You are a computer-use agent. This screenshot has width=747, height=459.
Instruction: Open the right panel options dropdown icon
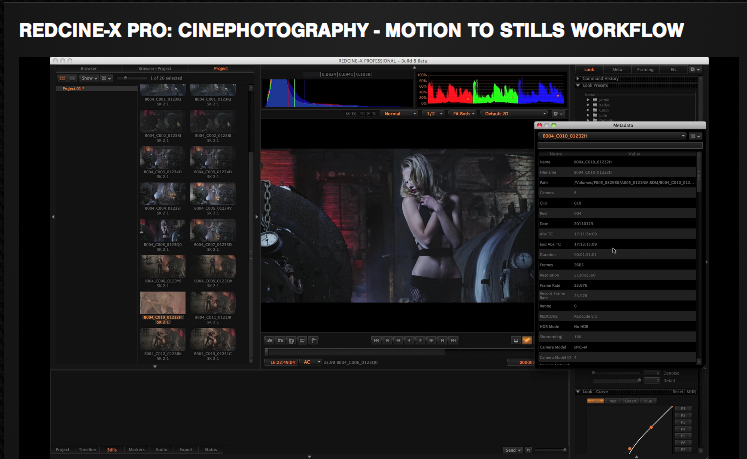click(695, 70)
